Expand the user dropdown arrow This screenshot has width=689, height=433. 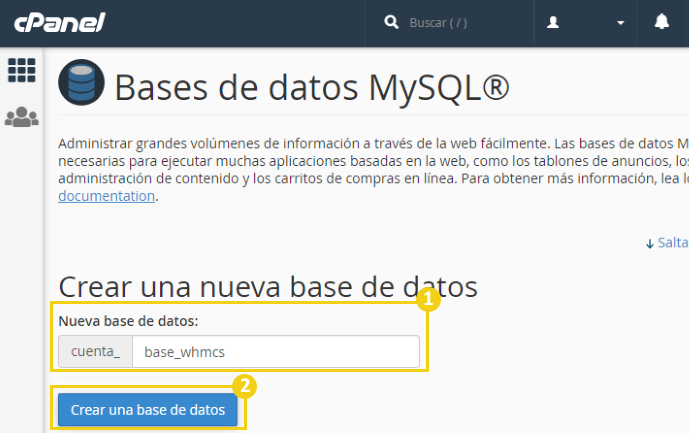tap(620, 23)
